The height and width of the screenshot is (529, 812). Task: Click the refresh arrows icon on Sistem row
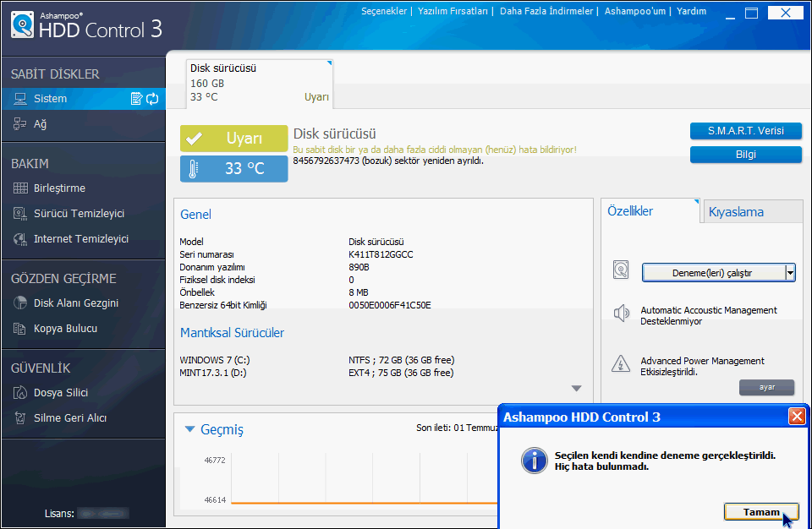coord(152,98)
